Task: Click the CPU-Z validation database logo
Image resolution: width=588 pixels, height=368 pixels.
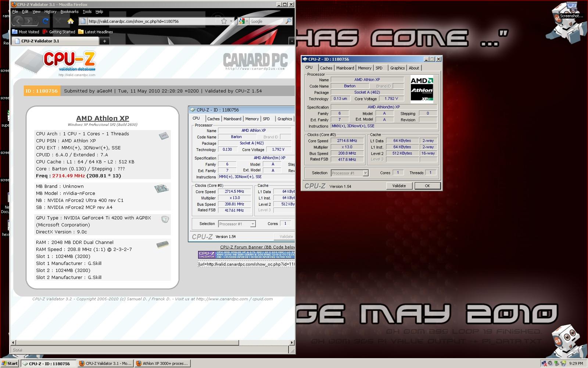Action: click(x=56, y=62)
